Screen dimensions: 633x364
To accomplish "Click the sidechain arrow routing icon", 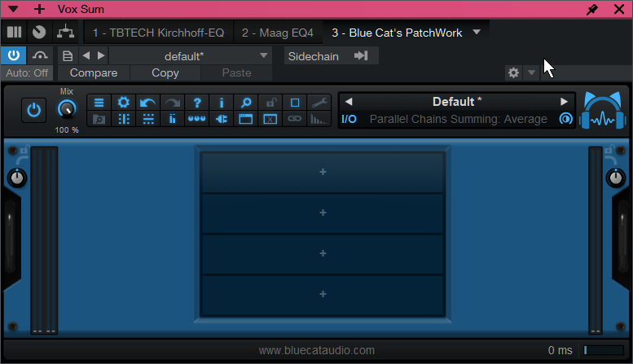I will coord(361,55).
